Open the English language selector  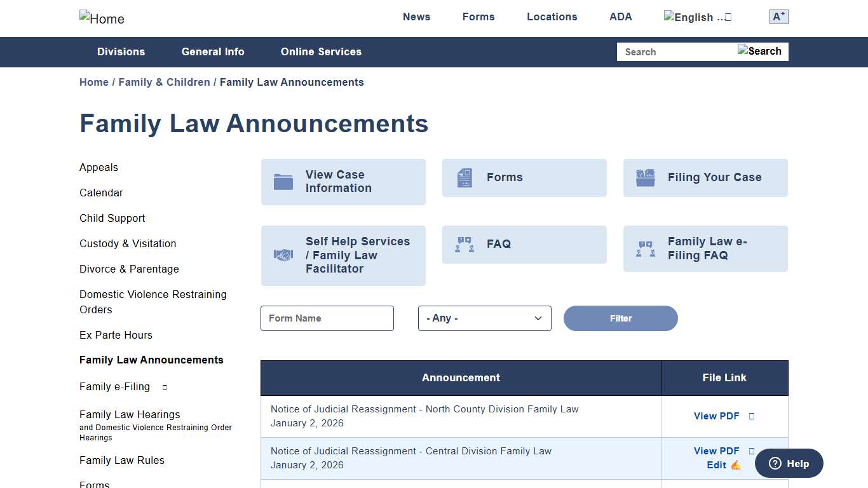coord(697,17)
